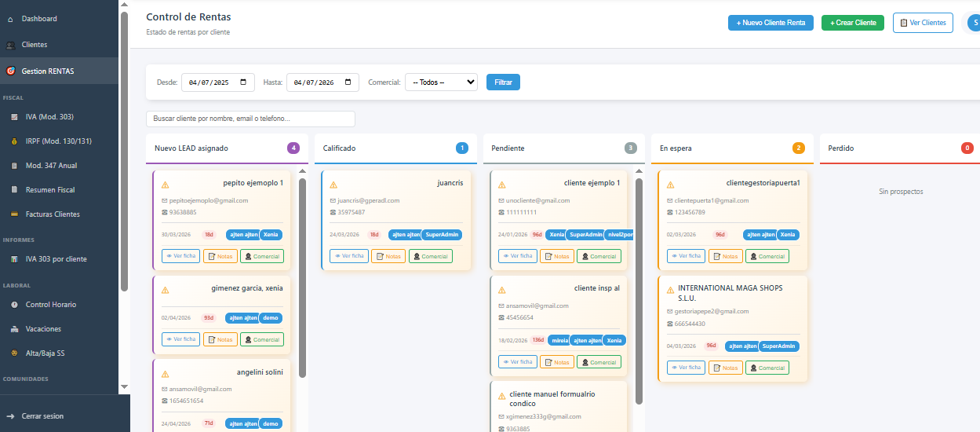The width and height of the screenshot is (980, 432).
Task: Click cliente manuel formualrio condico card title
Action: 552,398
